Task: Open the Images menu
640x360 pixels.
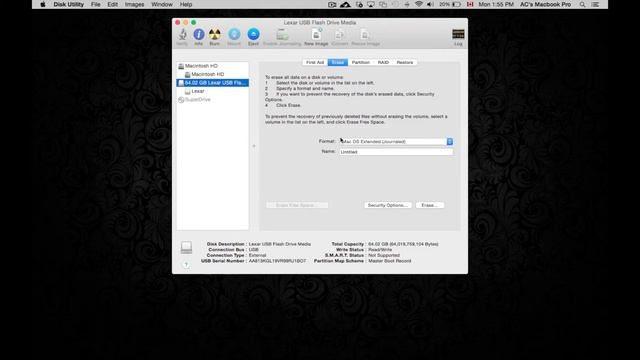Action: tap(134, 4)
